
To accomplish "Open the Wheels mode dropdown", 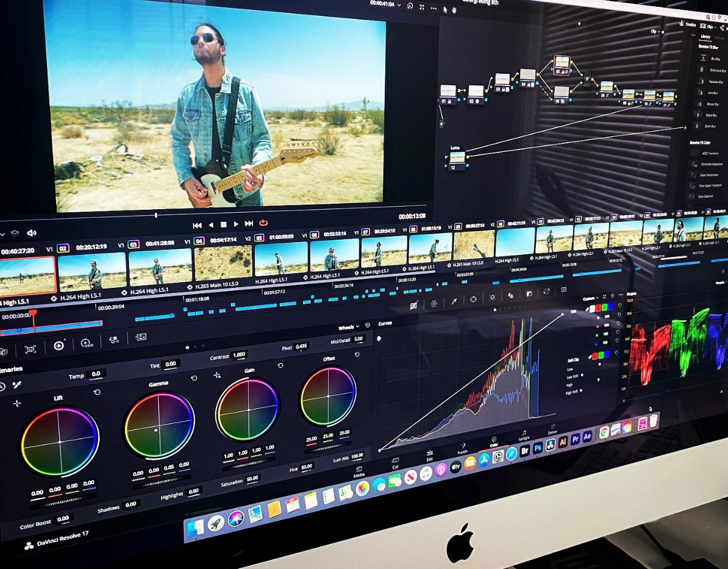I will click(x=348, y=327).
